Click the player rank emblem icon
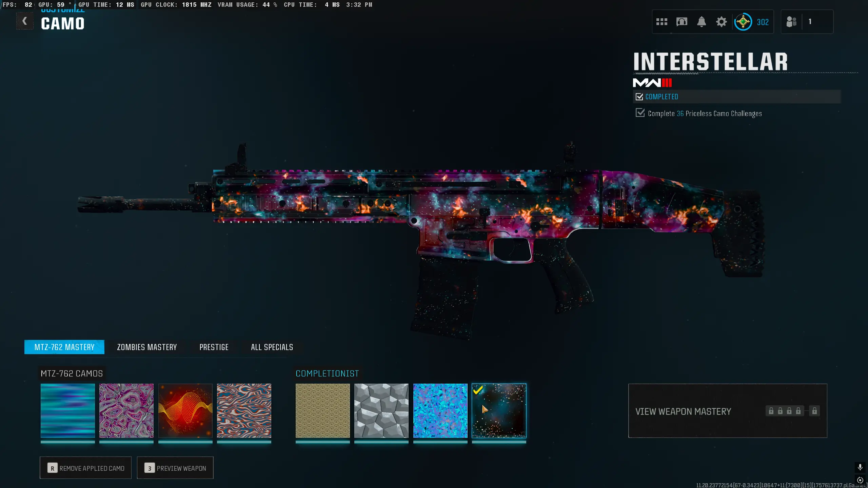This screenshot has height=488, width=868. click(x=743, y=22)
